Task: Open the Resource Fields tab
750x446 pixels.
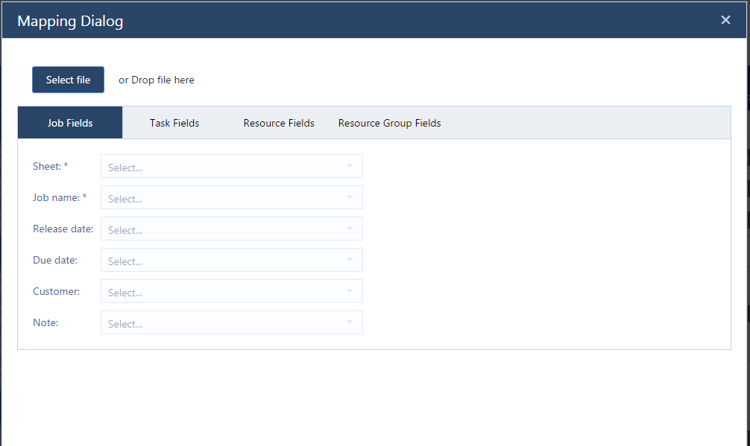Action: click(x=278, y=123)
